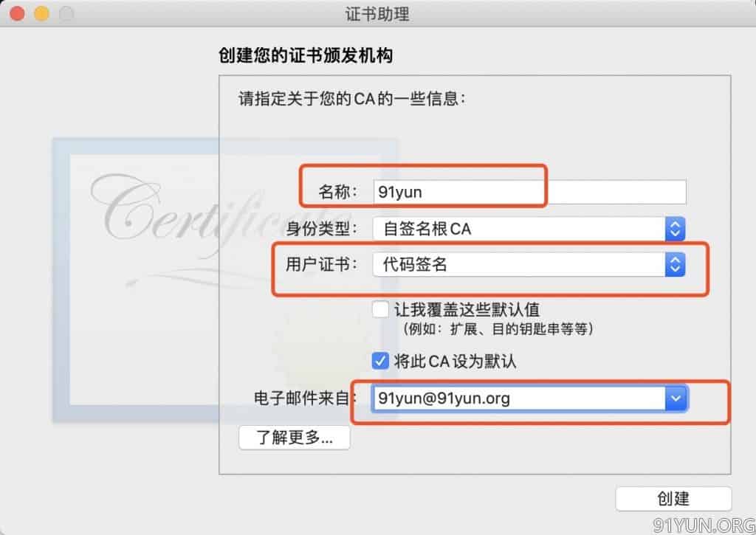756x535 pixels.
Task: Click the 91YUN.ORG watermark
Action: pos(704,525)
